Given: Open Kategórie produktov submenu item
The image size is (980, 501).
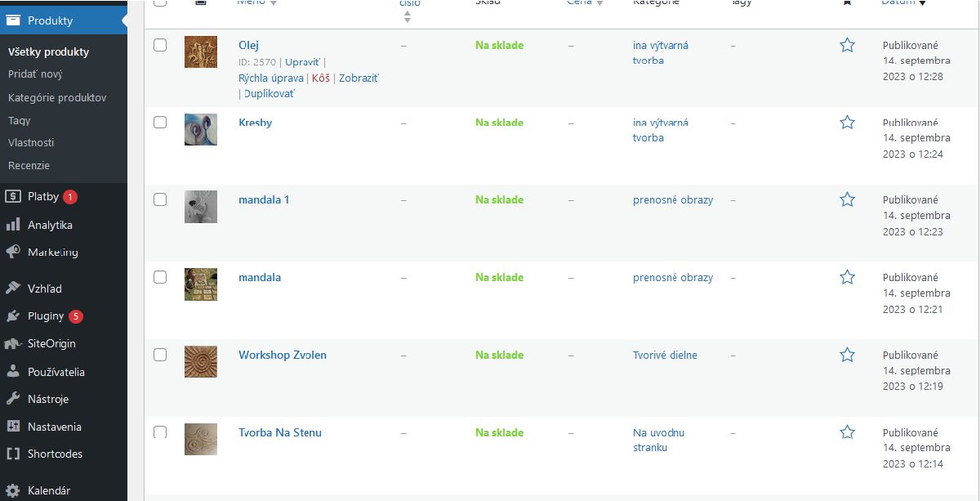Looking at the screenshot, I should point(57,97).
